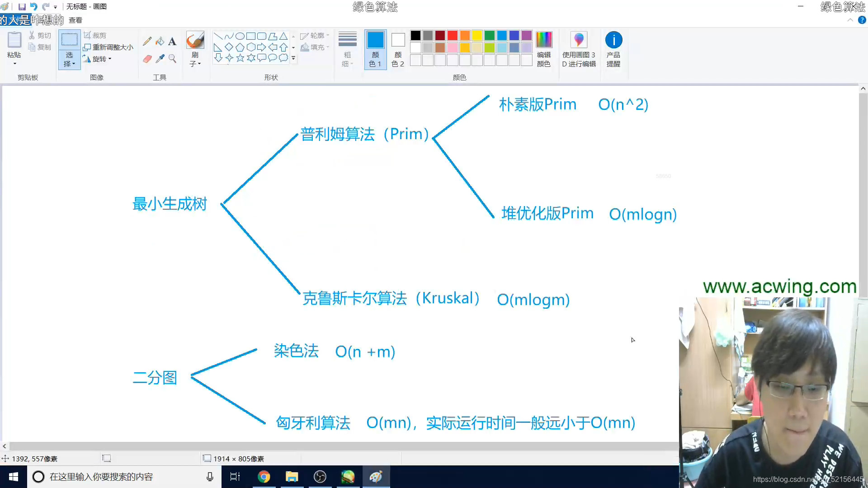Click the Resize button

108,47
